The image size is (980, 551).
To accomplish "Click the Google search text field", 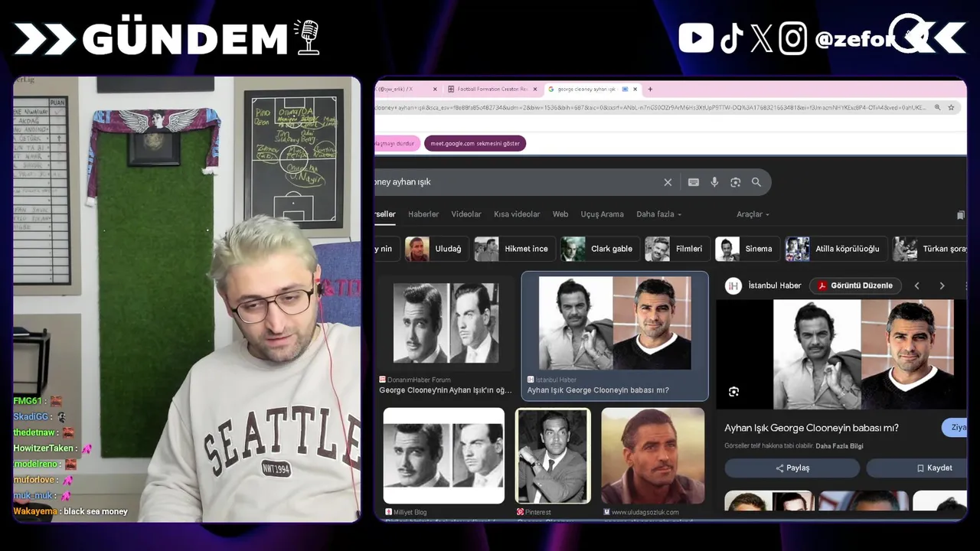I will [517, 182].
